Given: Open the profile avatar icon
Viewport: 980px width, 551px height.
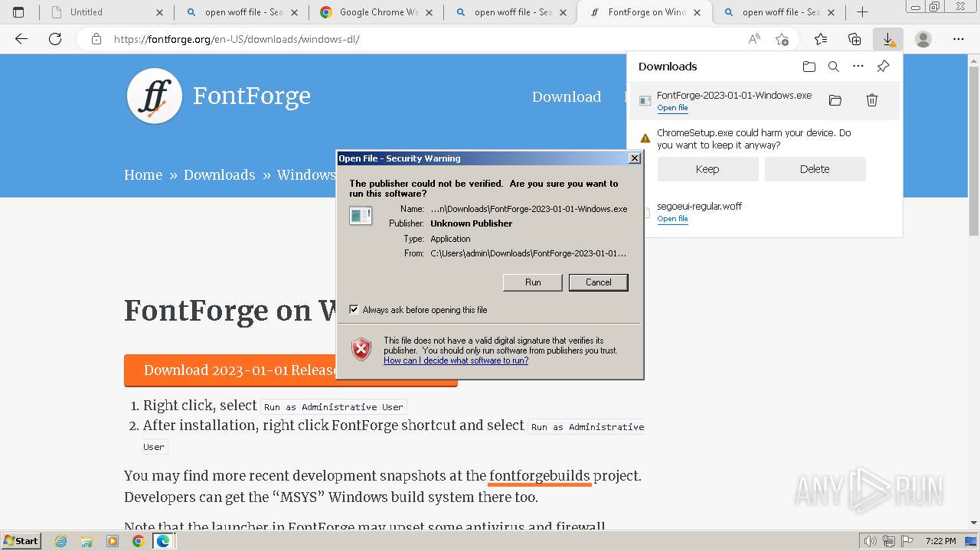Looking at the screenshot, I should [923, 39].
